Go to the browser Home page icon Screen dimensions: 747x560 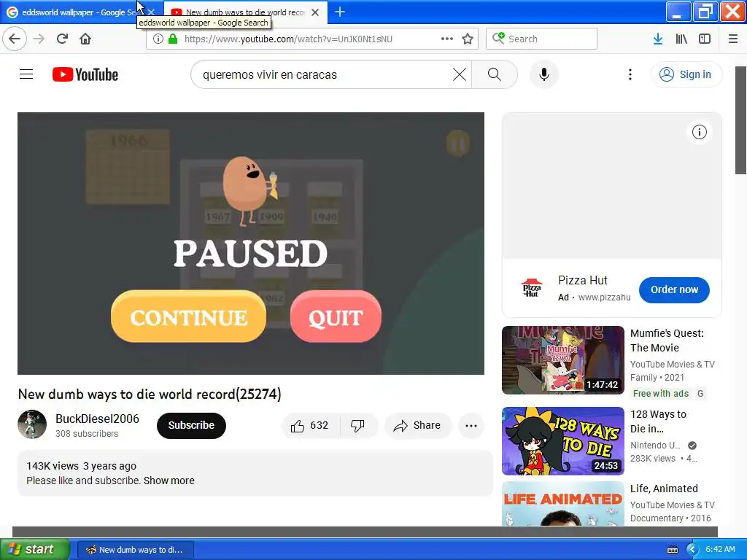point(85,39)
